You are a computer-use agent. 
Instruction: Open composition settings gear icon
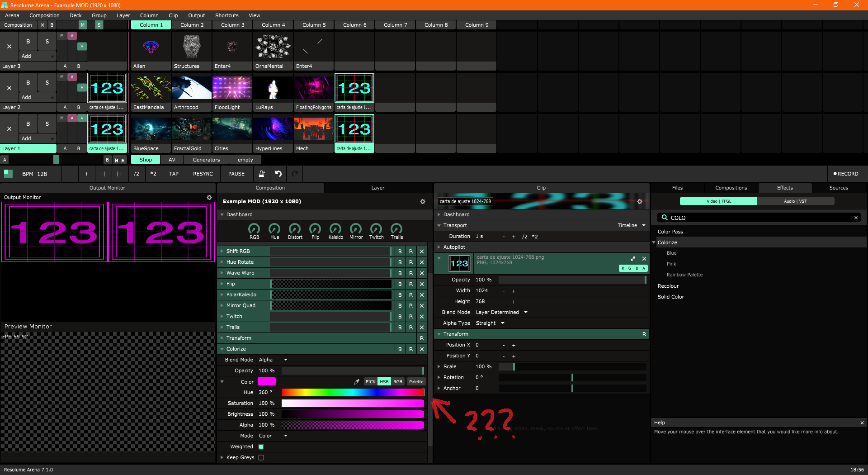[x=423, y=202]
